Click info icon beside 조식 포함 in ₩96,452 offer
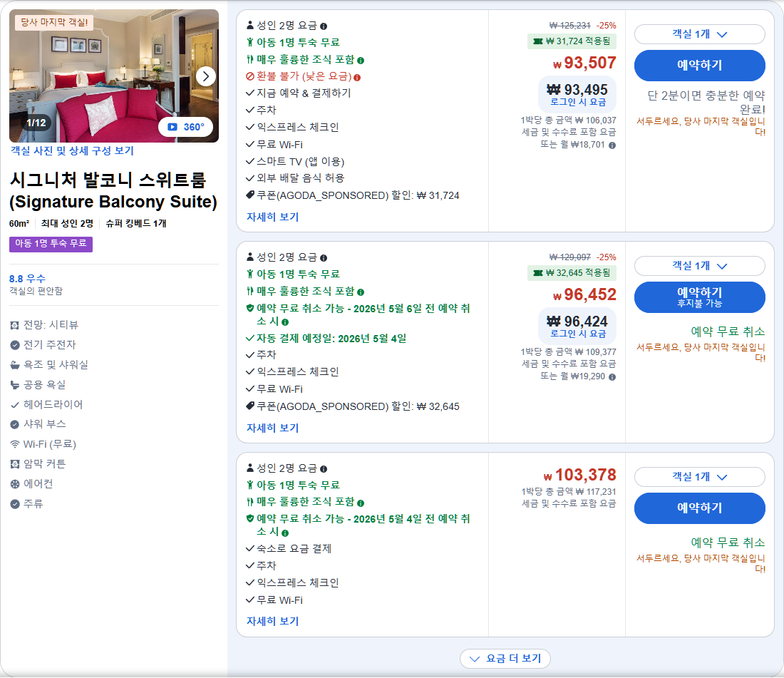 pyautogui.click(x=361, y=292)
